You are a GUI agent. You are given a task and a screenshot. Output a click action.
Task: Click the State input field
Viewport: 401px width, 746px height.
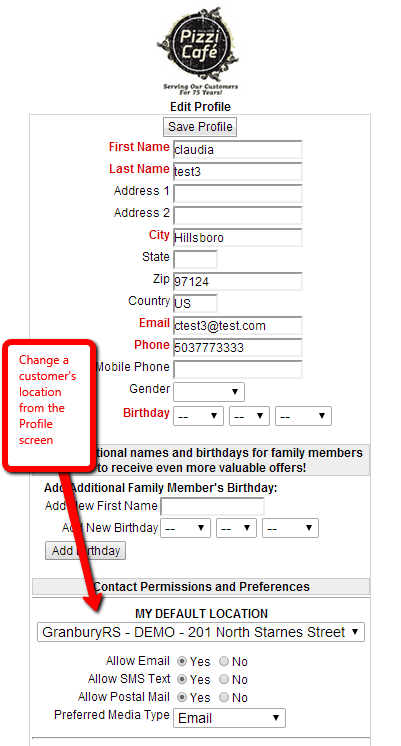[x=196, y=259]
